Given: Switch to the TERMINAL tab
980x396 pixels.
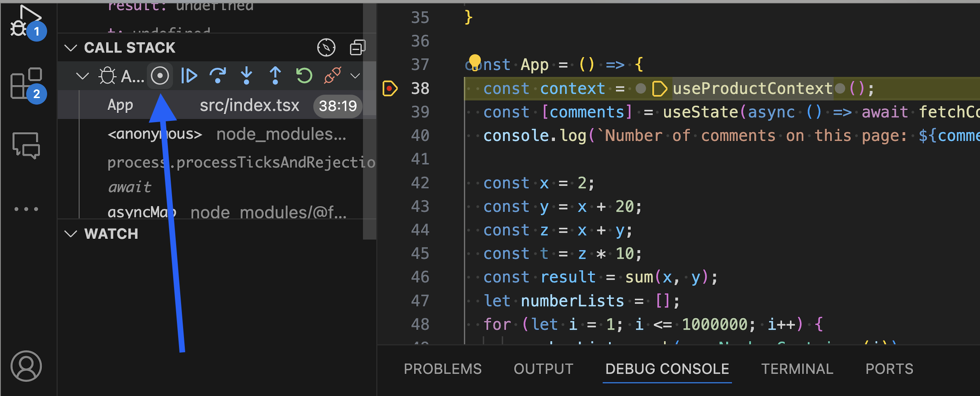Looking at the screenshot, I should tap(797, 368).
